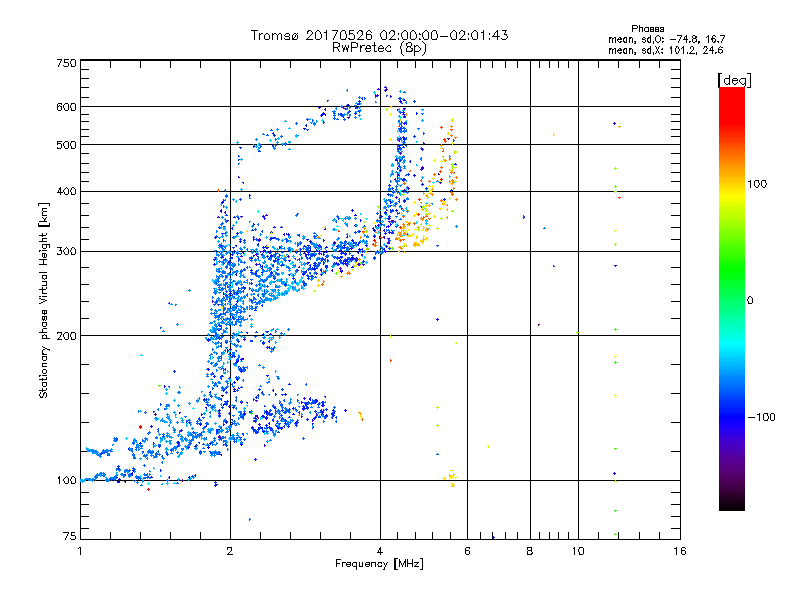Select the "mean, sd,O: -74.8, 16.7" line
Image resolution: width=800 pixels, height=600 pixels.
666,39
